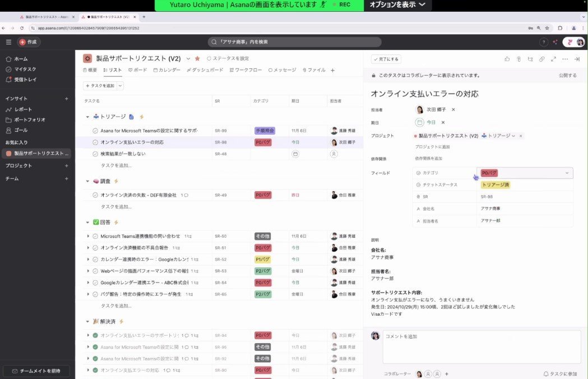Clear the due date 今日 with X
Viewport: 588px width, 379px height.
click(443, 122)
